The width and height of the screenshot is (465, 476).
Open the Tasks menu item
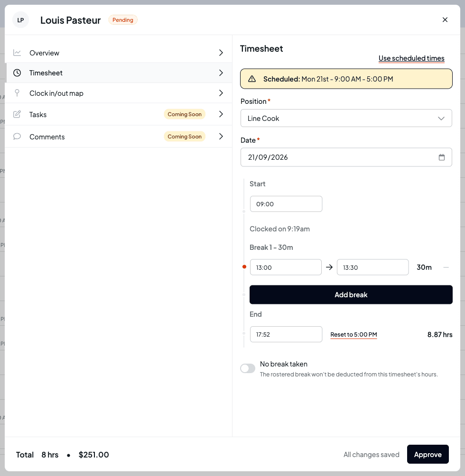coord(119,114)
